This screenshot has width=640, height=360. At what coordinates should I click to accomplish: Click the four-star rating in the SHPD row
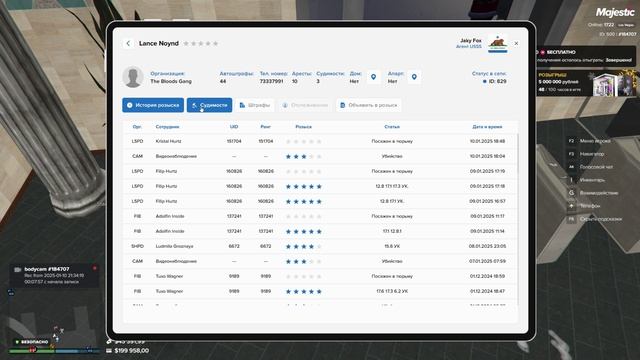304,247
